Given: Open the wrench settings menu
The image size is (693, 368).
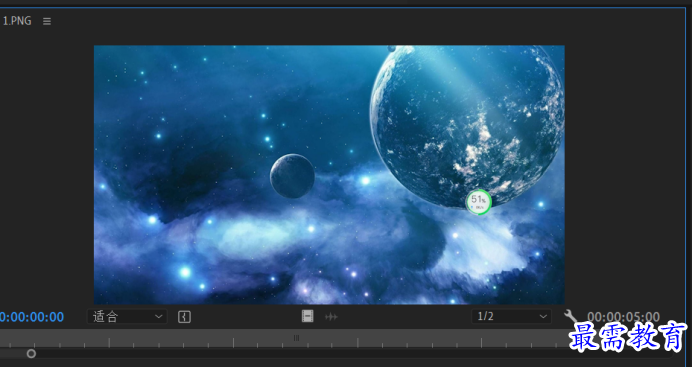Looking at the screenshot, I should (570, 315).
